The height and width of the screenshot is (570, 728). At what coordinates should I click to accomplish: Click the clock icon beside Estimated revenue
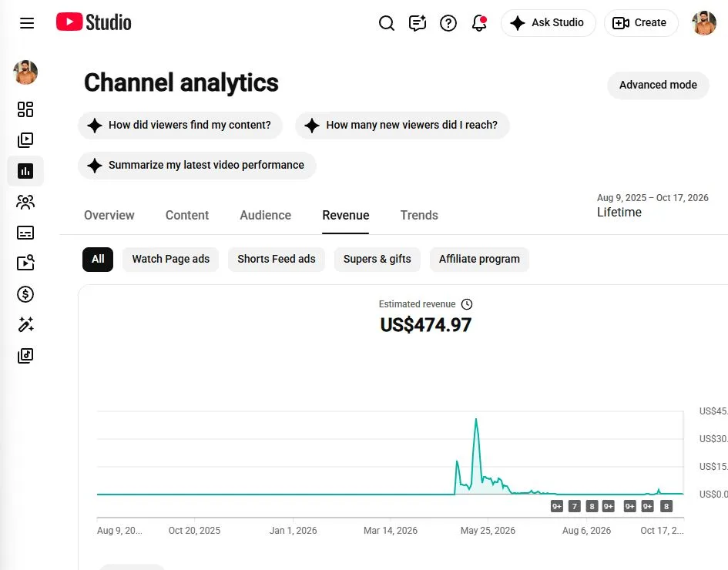click(x=467, y=304)
